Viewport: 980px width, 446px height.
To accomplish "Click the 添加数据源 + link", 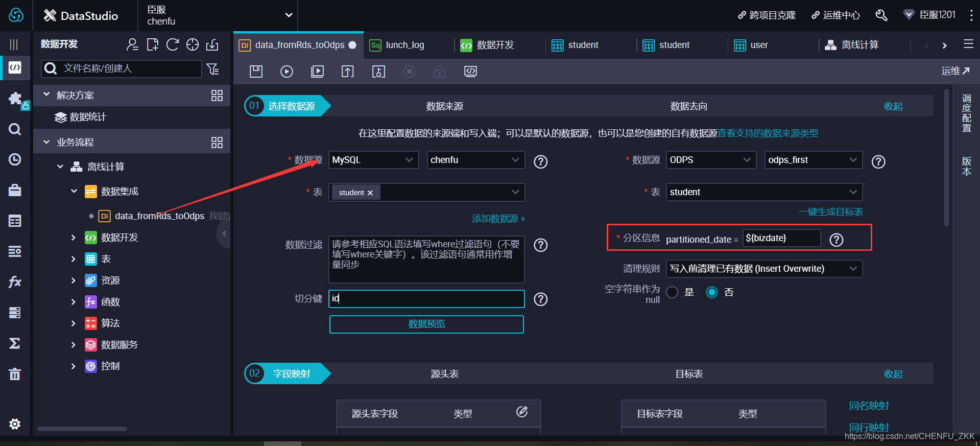I will 498,219.
